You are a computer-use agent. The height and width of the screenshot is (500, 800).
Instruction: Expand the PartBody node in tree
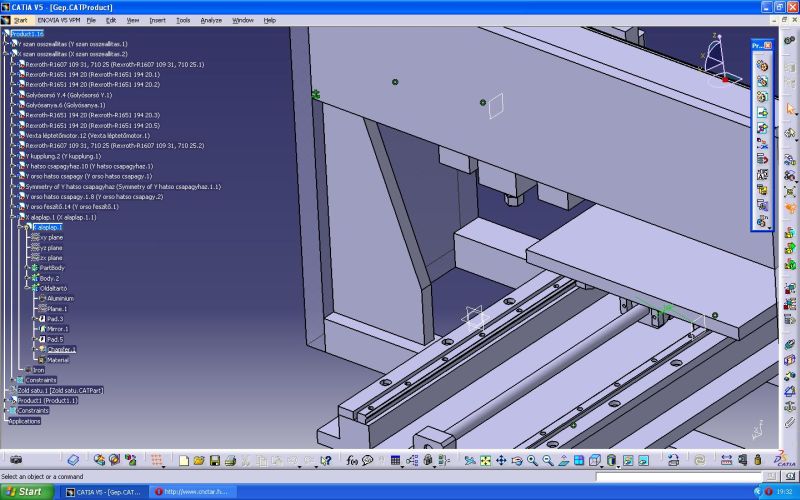32,268
